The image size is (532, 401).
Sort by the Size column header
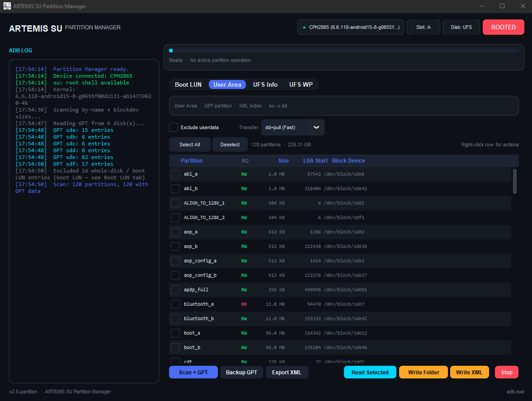point(283,161)
